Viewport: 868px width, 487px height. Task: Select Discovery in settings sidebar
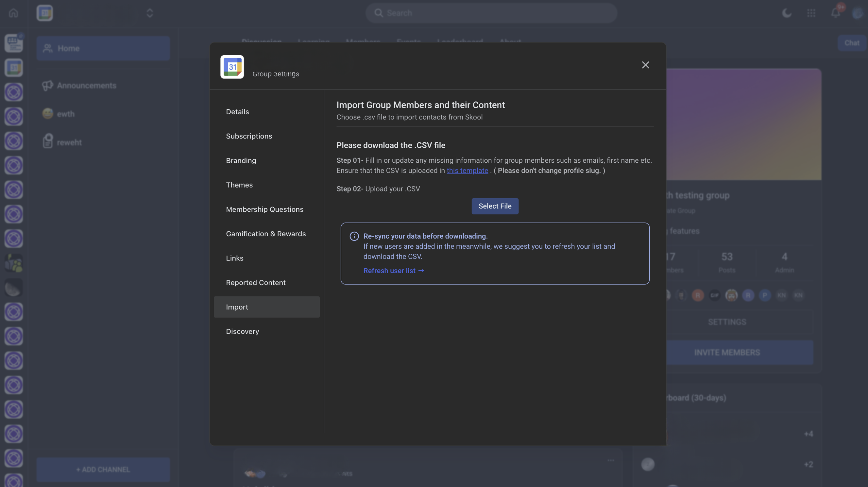[x=242, y=332]
